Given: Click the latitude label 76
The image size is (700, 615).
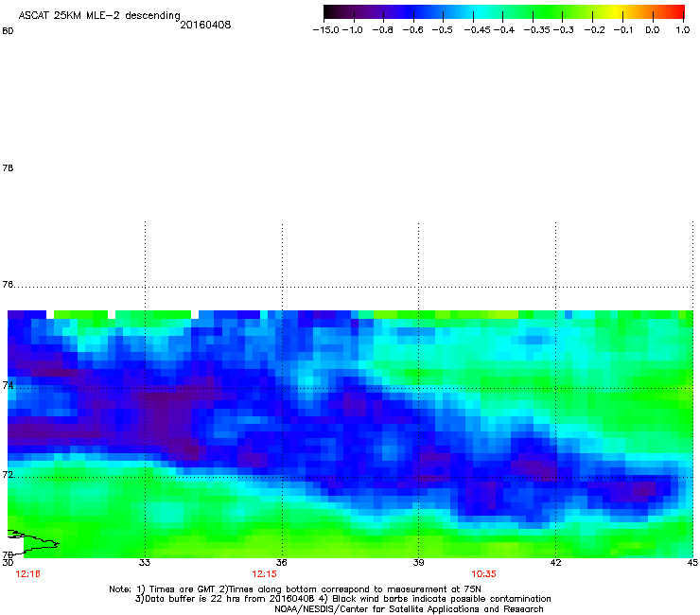Looking at the screenshot, I should click(8, 285).
